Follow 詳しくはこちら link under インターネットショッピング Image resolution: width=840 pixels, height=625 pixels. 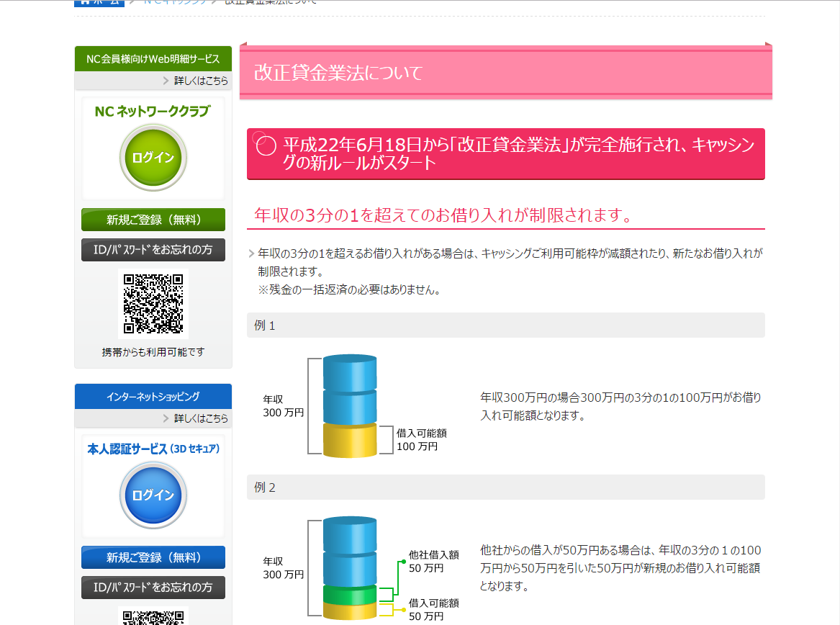click(x=196, y=418)
